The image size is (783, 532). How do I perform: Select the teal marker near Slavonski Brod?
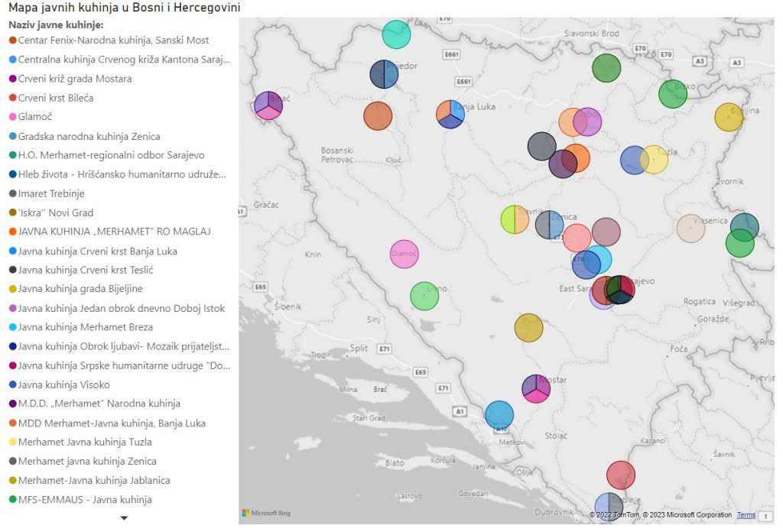[x=396, y=34]
